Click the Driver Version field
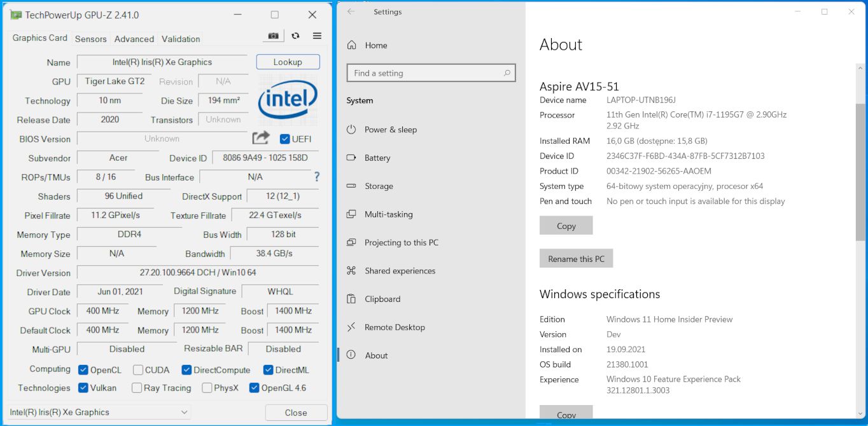This screenshot has height=426, width=868. click(x=198, y=272)
